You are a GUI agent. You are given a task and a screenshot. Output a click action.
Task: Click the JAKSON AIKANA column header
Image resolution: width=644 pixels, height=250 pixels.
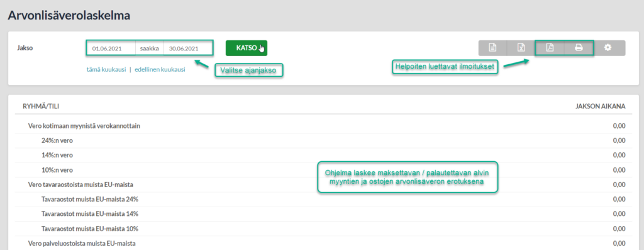[601, 106]
